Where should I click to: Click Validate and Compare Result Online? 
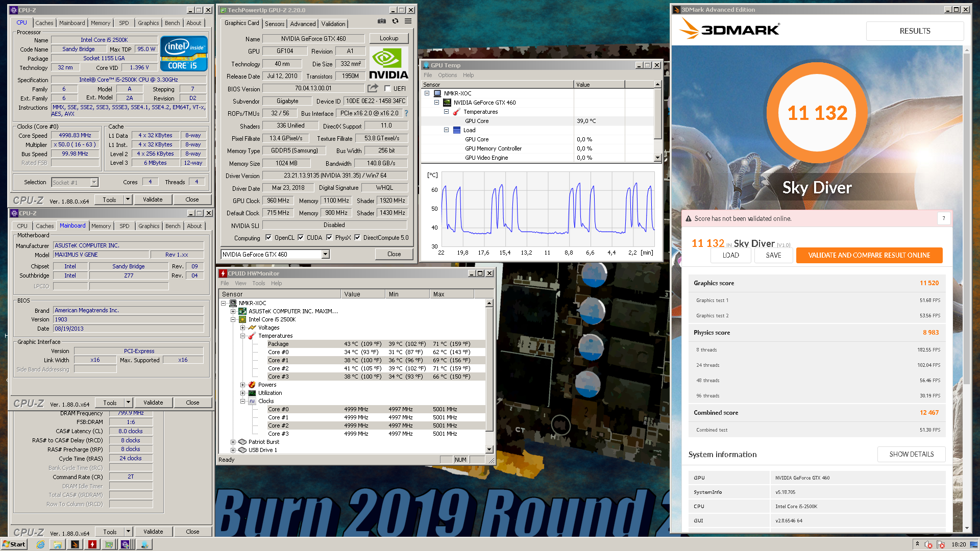869,255
